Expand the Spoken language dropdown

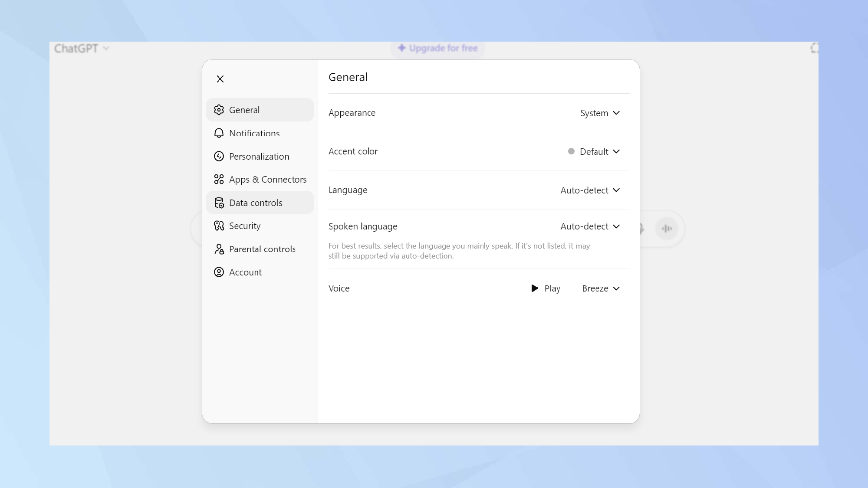point(590,226)
